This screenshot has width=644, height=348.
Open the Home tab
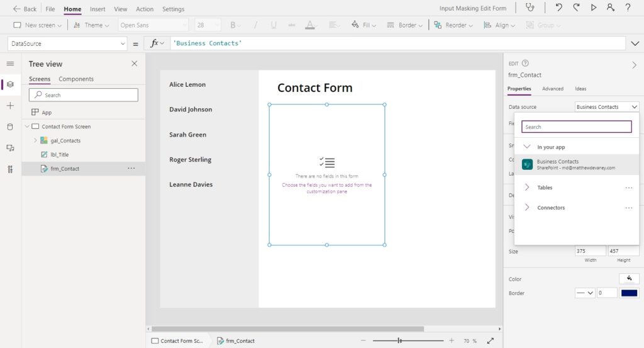point(72,9)
